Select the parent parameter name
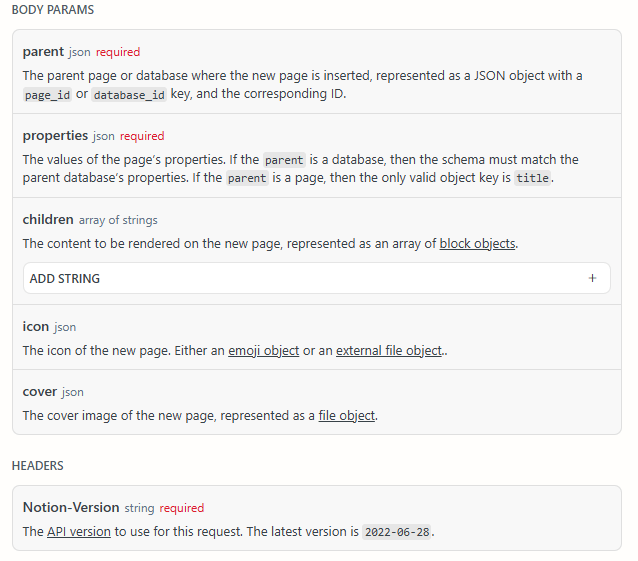638x561 pixels. 43,51
